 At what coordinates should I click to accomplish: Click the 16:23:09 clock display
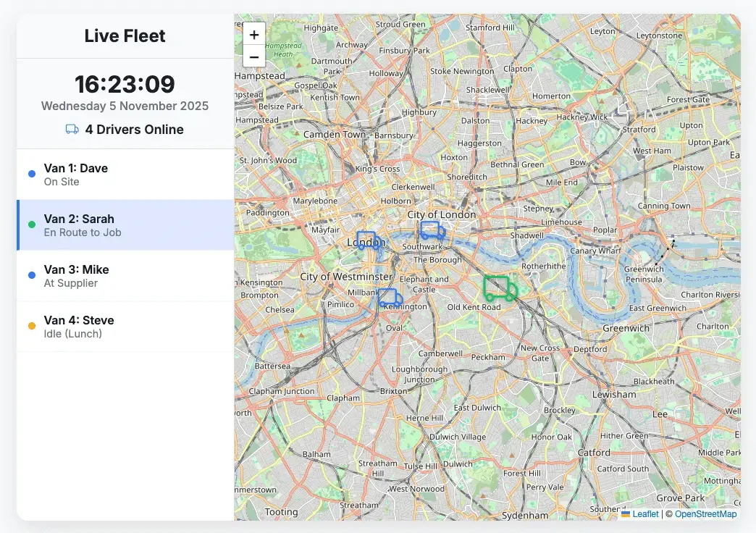(125, 83)
